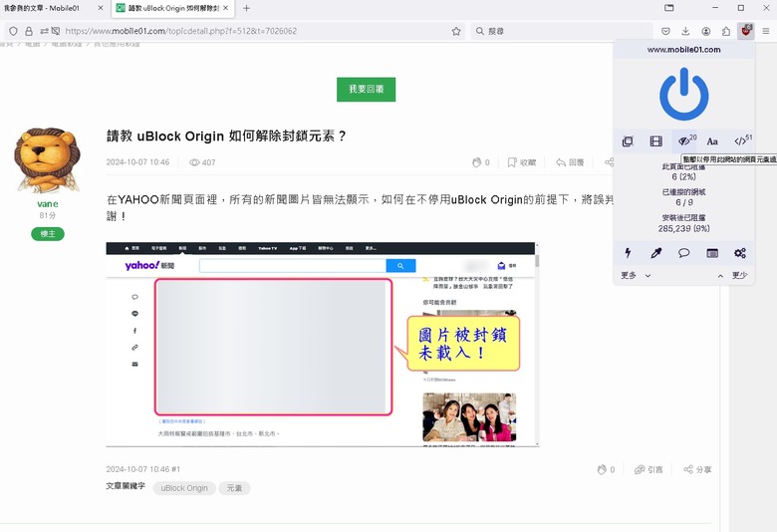Open report filter issue speech bubble
The width and height of the screenshot is (777, 532).
pyautogui.click(x=683, y=253)
